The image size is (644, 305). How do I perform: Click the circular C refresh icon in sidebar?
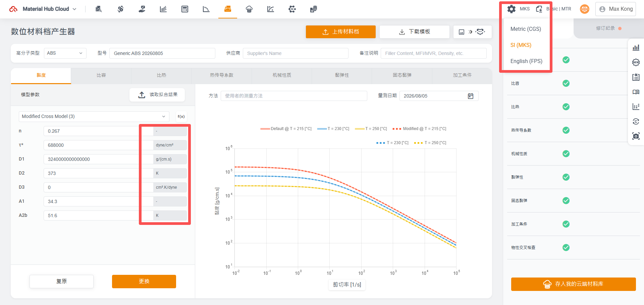[x=636, y=121]
